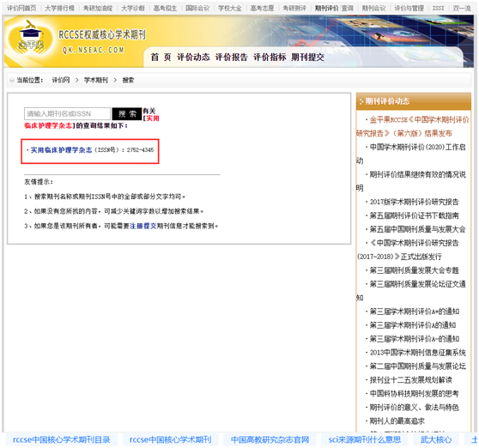
Task: Open 评价指标 banner menu item
Action: [270, 58]
